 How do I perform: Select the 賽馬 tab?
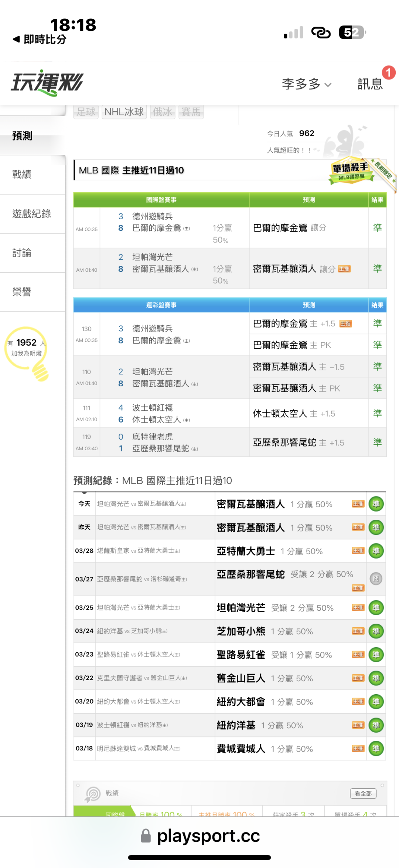pyautogui.click(x=191, y=112)
